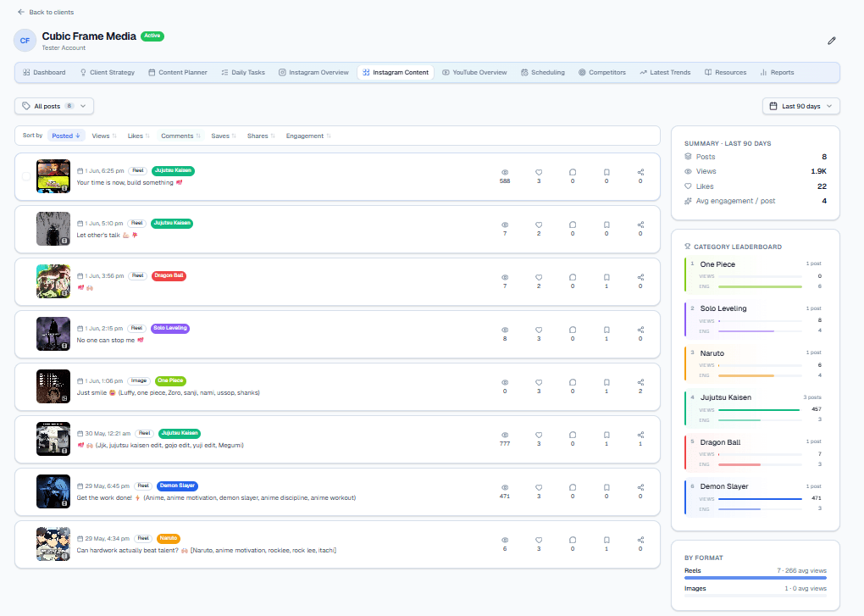Screen dimensions: 864x616
Task: Select the Jujutsu Kaisen leaderboard entry
Action: [x=753, y=408]
